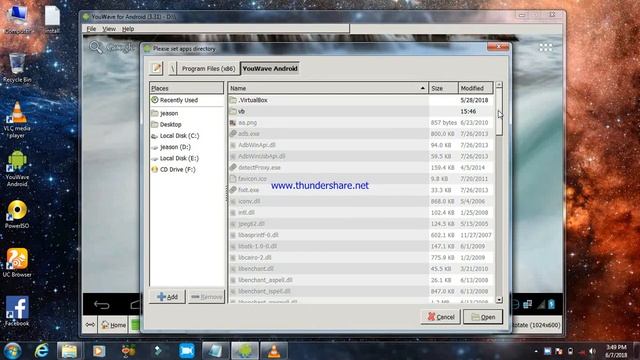640x360 pixels.
Task: Click the Open button
Action: (483, 317)
